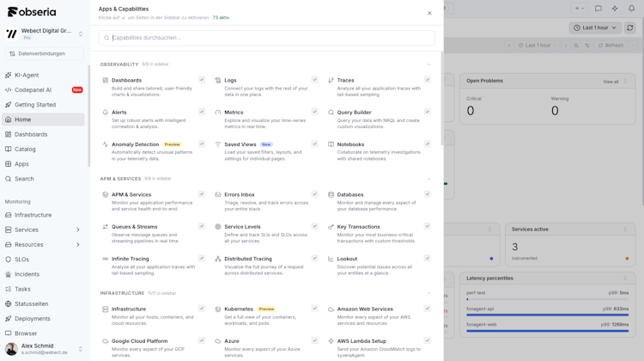Open the Last 1 hour time dropdown
644x361 pixels.
[595, 28]
